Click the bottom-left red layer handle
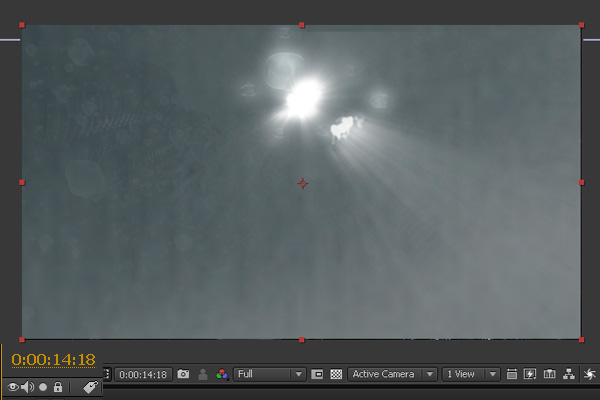The width and height of the screenshot is (600, 400). click(22, 340)
